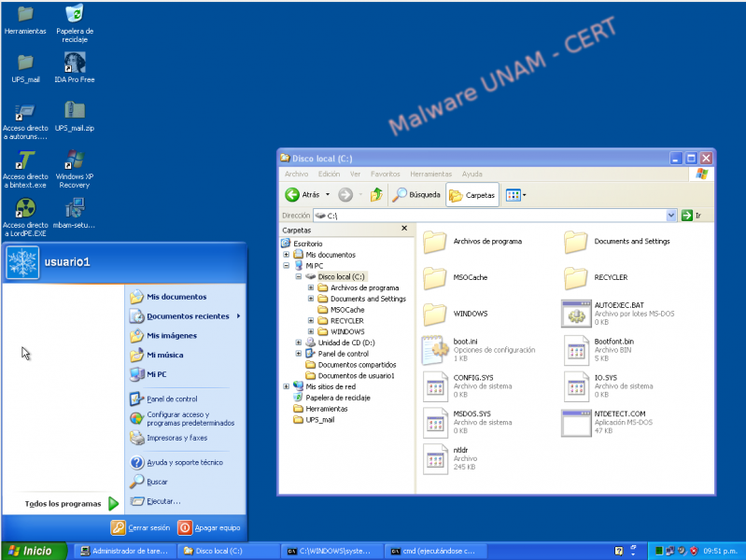The width and height of the screenshot is (746, 560).
Task: Expand Documents and Settings tree node
Action: [311, 299]
